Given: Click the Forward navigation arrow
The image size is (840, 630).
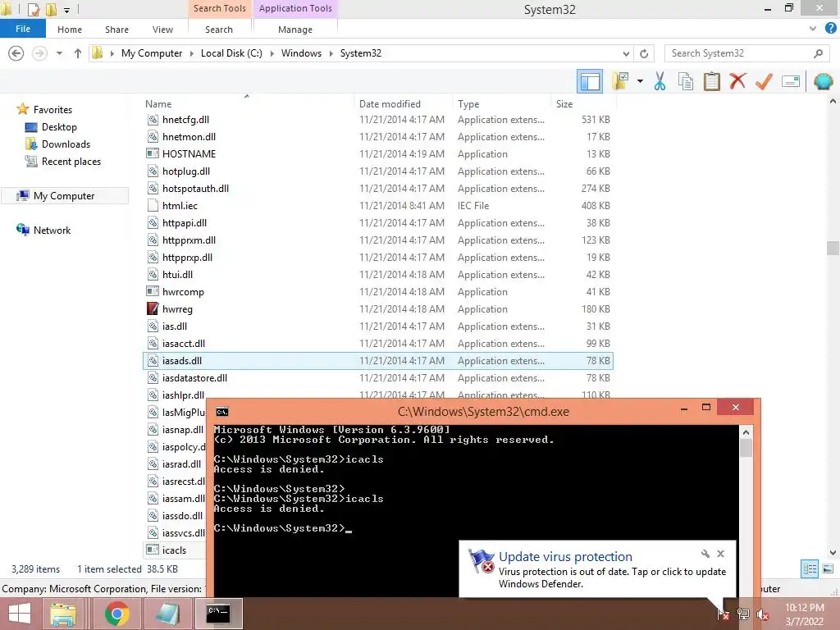Looking at the screenshot, I should pyautogui.click(x=39, y=53).
